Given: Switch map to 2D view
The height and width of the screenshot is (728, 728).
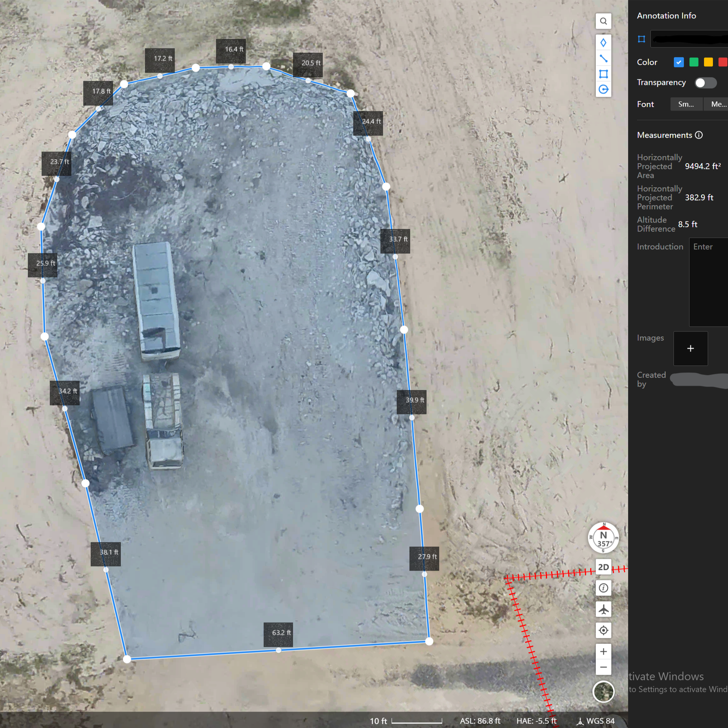Looking at the screenshot, I should (x=603, y=567).
